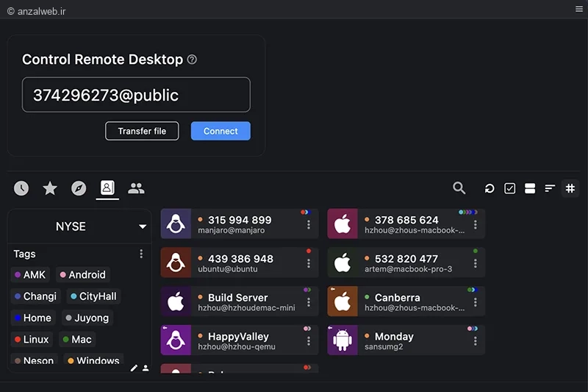Toggle the hash tag filter button

[570, 188]
